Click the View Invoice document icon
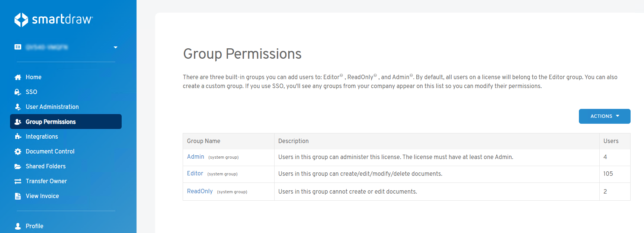This screenshot has height=233, width=644. point(18,196)
